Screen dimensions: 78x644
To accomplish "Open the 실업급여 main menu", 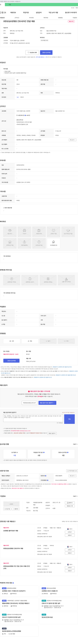I will (39, 13).
